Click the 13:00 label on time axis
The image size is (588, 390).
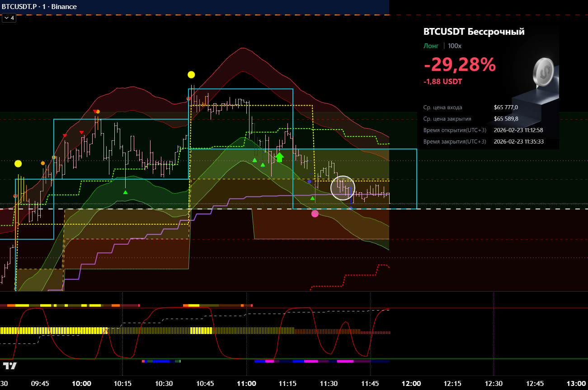[x=576, y=383]
